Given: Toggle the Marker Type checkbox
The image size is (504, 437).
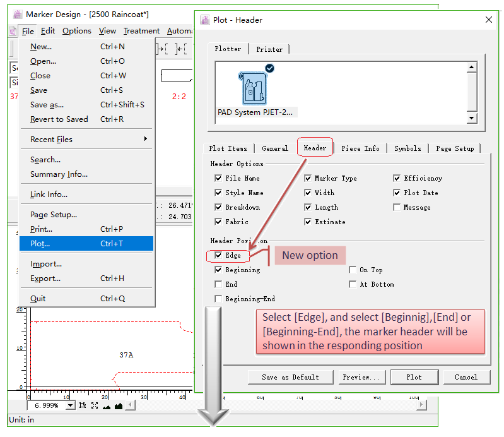Looking at the screenshot, I should tap(308, 178).
